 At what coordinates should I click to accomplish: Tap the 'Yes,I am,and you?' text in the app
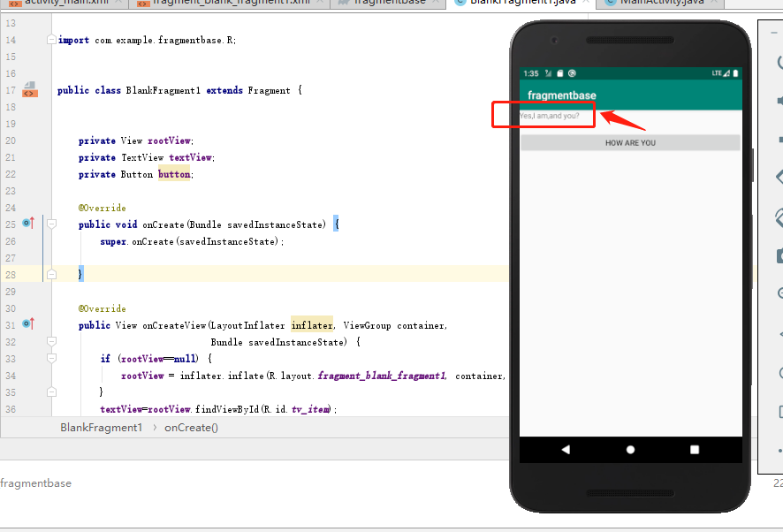click(x=550, y=116)
